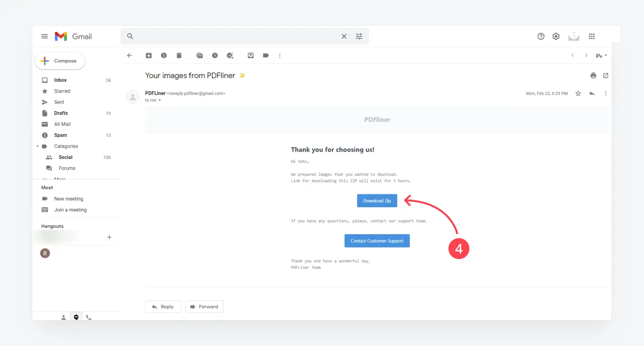Image resolution: width=644 pixels, height=346 pixels.
Task: Delete this email with the trash icon
Action: pyautogui.click(x=179, y=56)
